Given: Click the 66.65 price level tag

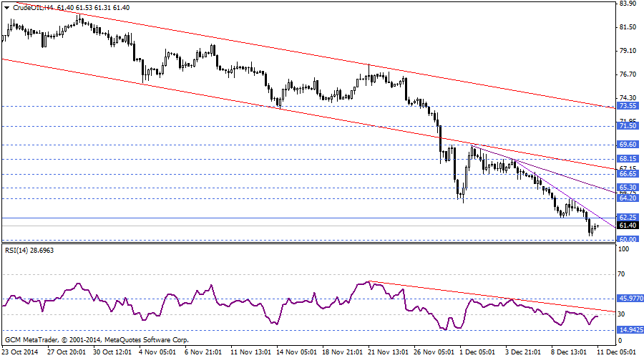Looking at the screenshot, I should pyautogui.click(x=628, y=173).
